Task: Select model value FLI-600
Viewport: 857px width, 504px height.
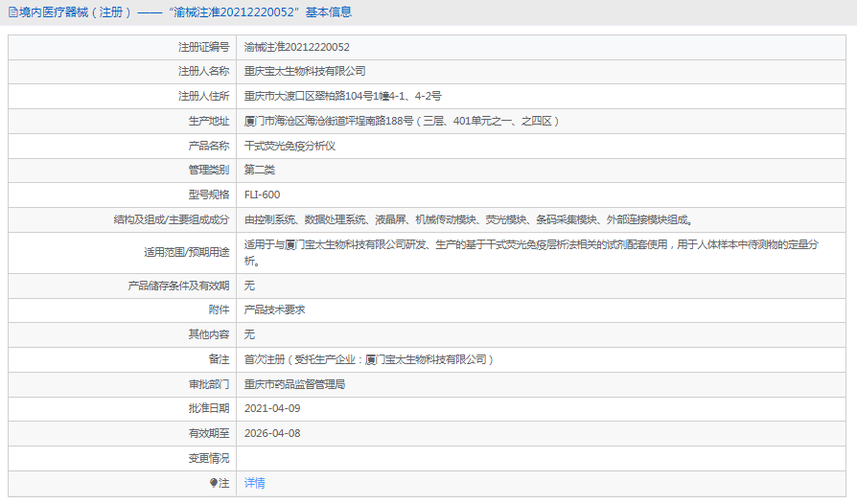Action: click(x=263, y=195)
